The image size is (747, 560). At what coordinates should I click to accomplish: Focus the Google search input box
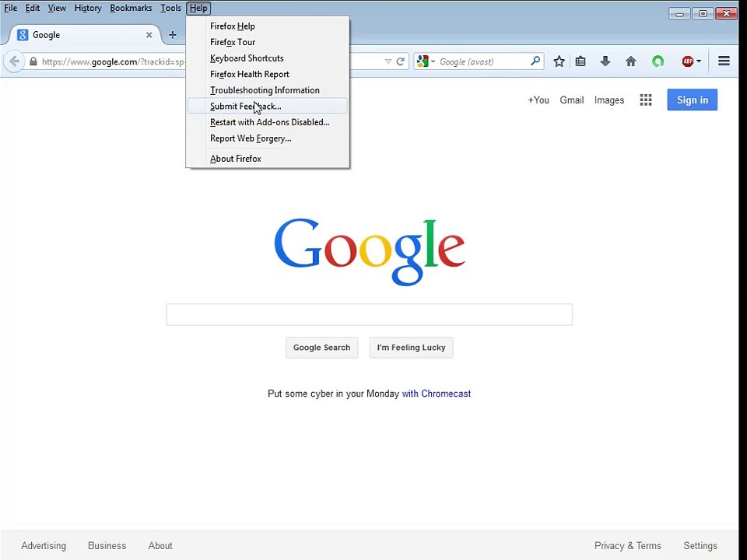369,314
